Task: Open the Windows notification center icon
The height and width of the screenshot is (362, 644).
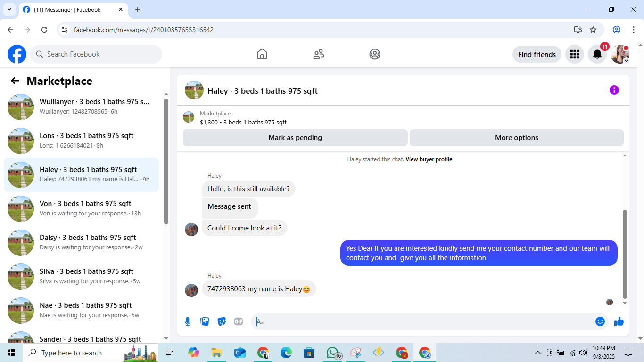Action: click(628, 353)
